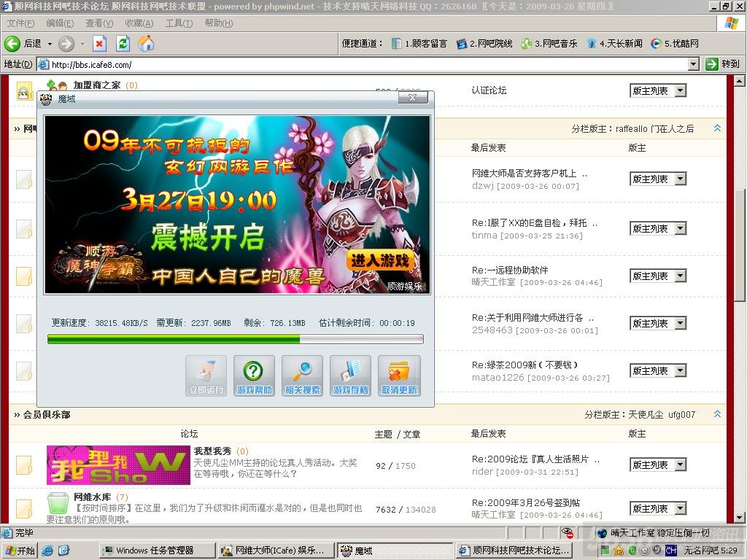Open 版主列表 dropdown beside matao1226 post
The height and width of the screenshot is (560, 747).
point(658,371)
